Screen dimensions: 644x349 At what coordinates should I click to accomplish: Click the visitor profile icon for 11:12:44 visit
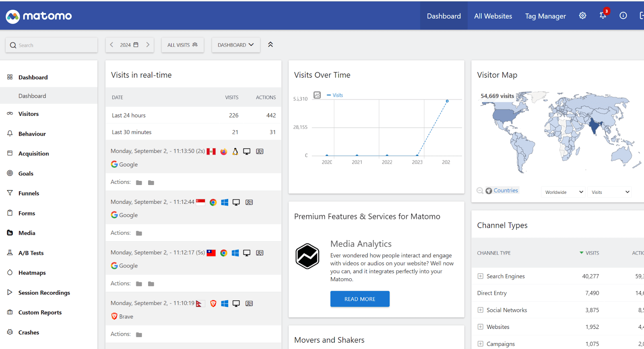(x=249, y=202)
